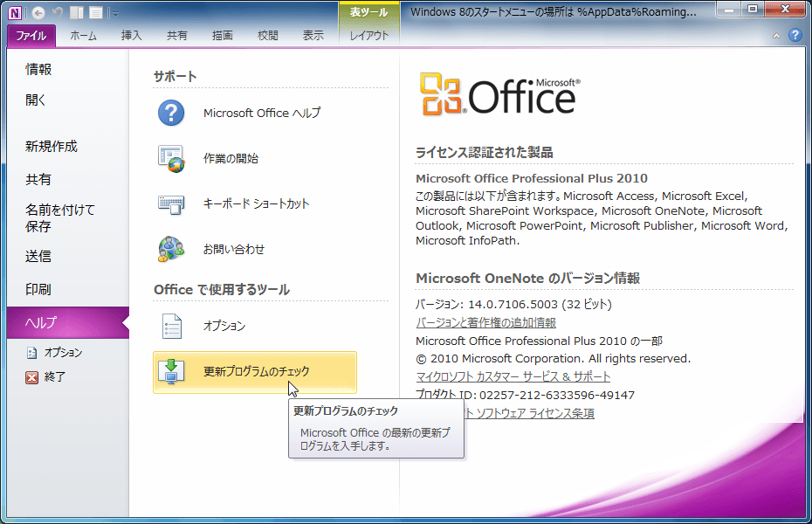Expand the ribbon with the small caret

coord(776,36)
